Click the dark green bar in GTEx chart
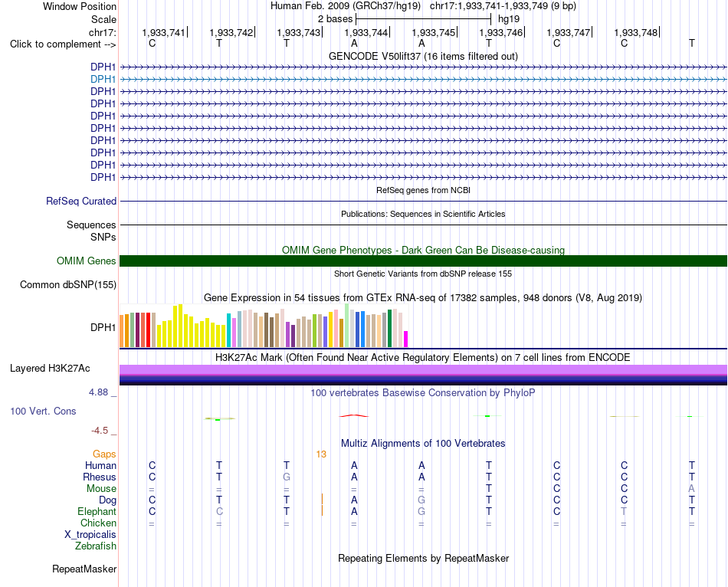728x587 pixels. (x=389, y=328)
